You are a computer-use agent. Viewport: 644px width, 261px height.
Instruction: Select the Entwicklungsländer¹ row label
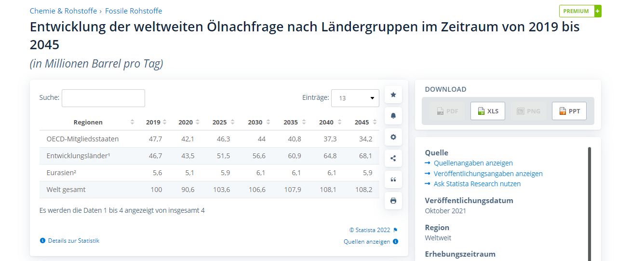click(79, 156)
